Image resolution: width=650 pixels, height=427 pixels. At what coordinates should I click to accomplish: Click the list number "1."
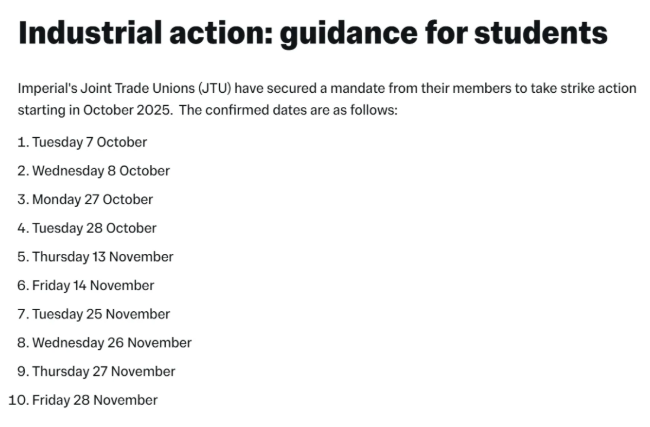coord(23,142)
